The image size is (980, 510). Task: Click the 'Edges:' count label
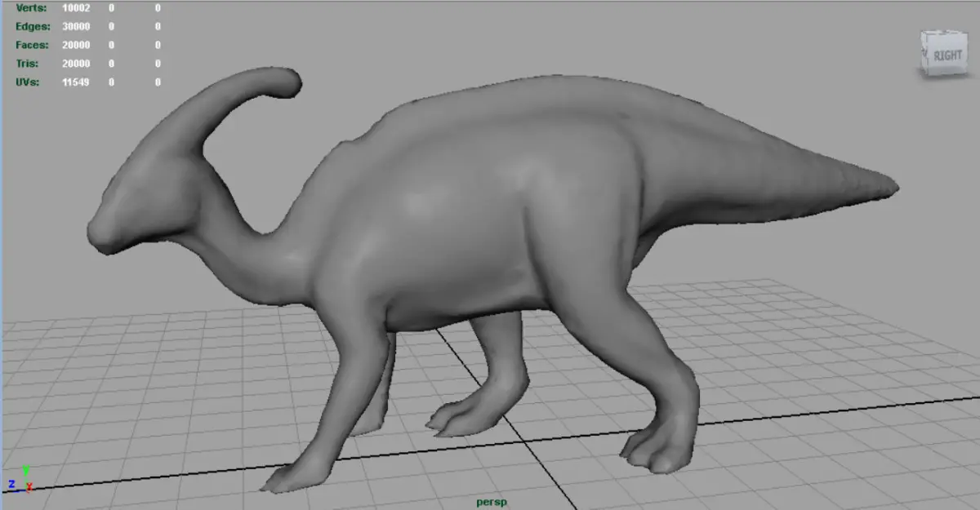click(x=32, y=27)
